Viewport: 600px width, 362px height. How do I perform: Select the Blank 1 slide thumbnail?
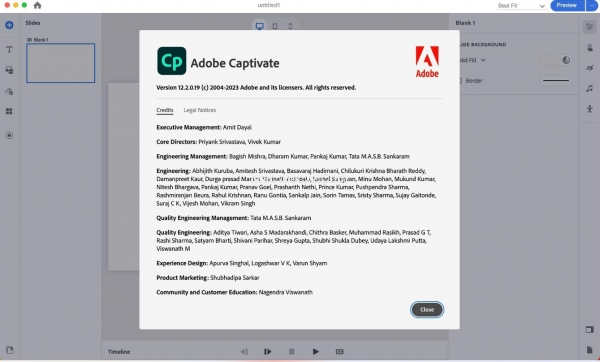[60, 63]
